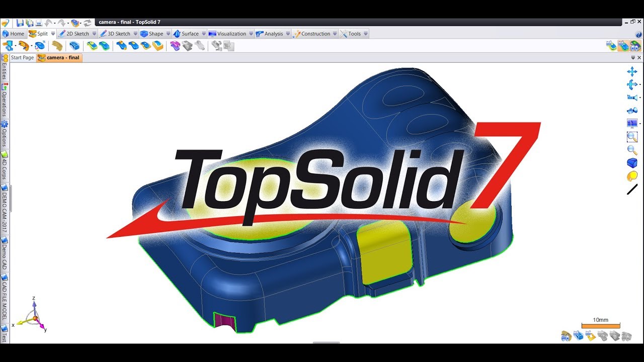
Task: Click the blue cube rendering mode icon
Action: pyautogui.click(x=632, y=163)
